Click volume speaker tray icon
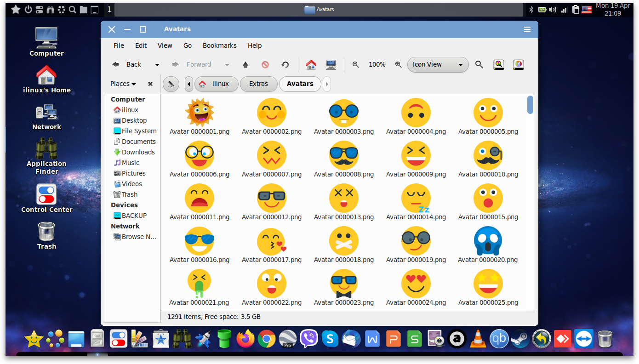Image resolution: width=639 pixels, height=364 pixels. 553,10
